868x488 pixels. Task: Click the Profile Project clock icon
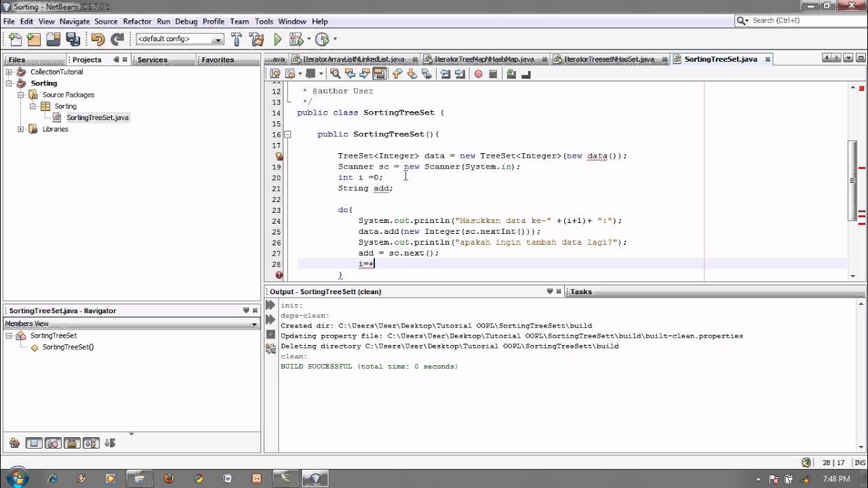[x=322, y=39]
